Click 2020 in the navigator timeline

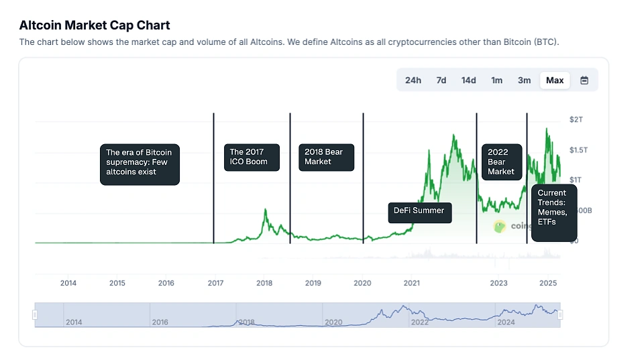click(333, 322)
